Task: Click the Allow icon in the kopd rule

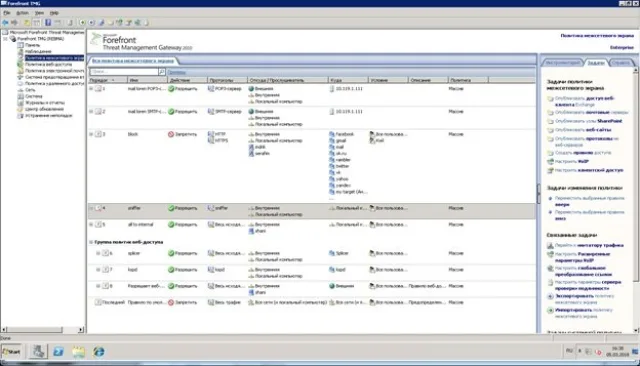Action: tap(171, 270)
